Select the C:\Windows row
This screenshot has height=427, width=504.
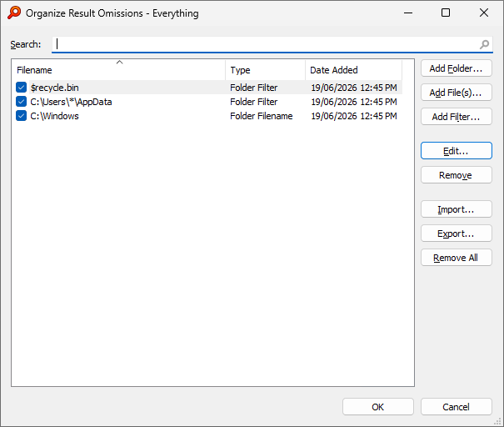click(207, 116)
